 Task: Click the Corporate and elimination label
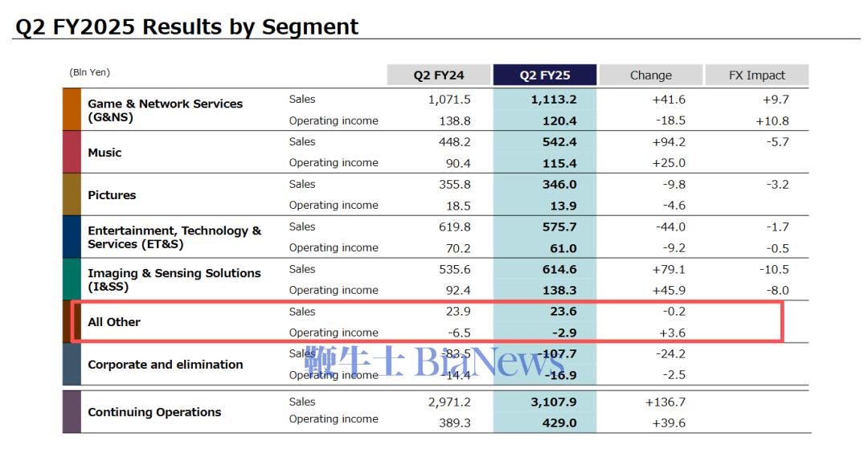coord(165,365)
